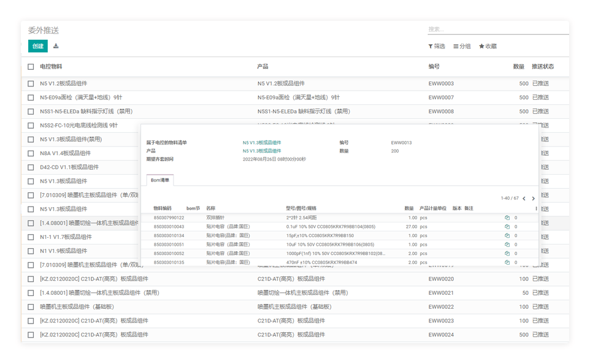Check the N5 V1.2板成品组件 row checkbox
The height and width of the screenshot is (364, 590).
[x=31, y=84]
